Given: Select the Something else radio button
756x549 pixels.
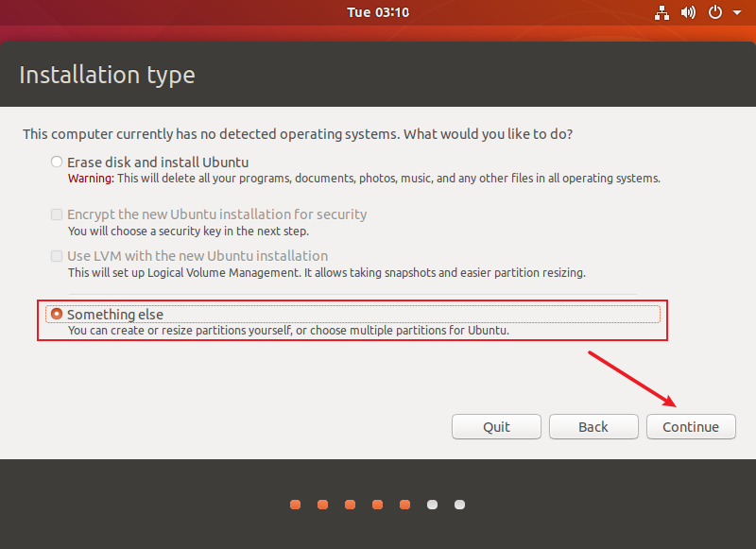Looking at the screenshot, I should pyautogui.click(x=57, y=315).
